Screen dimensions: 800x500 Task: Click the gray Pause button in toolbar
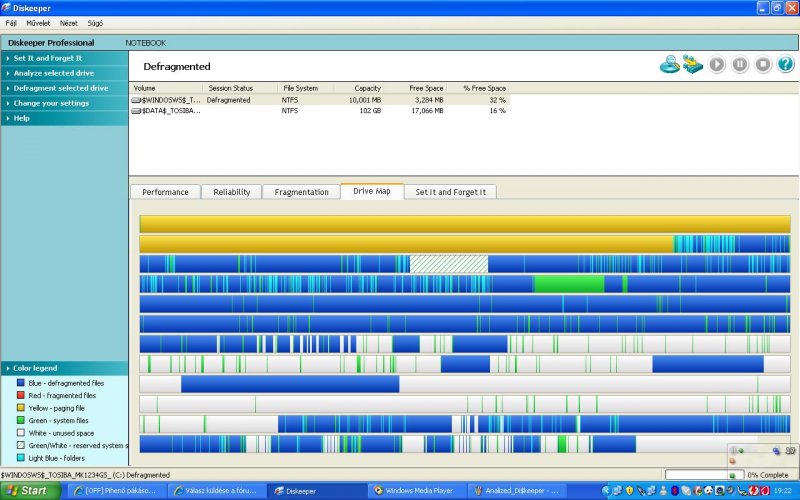(x=740, y=64)
